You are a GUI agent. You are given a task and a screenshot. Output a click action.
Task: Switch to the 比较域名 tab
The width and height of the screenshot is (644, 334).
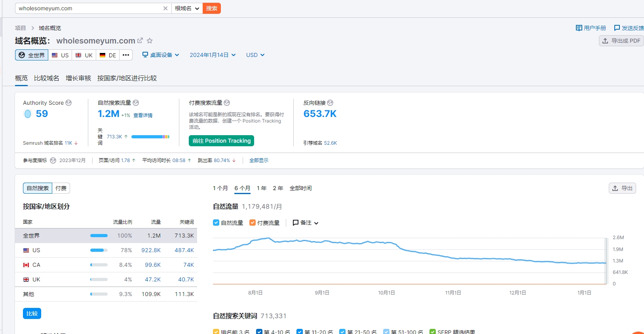point(47,78)
